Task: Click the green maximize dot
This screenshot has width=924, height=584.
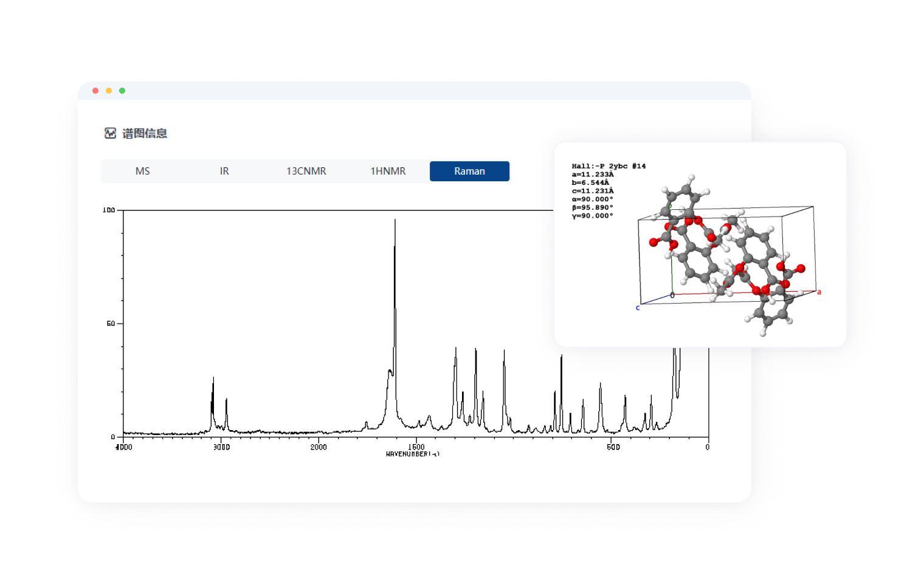Action: tap(122, 91)
